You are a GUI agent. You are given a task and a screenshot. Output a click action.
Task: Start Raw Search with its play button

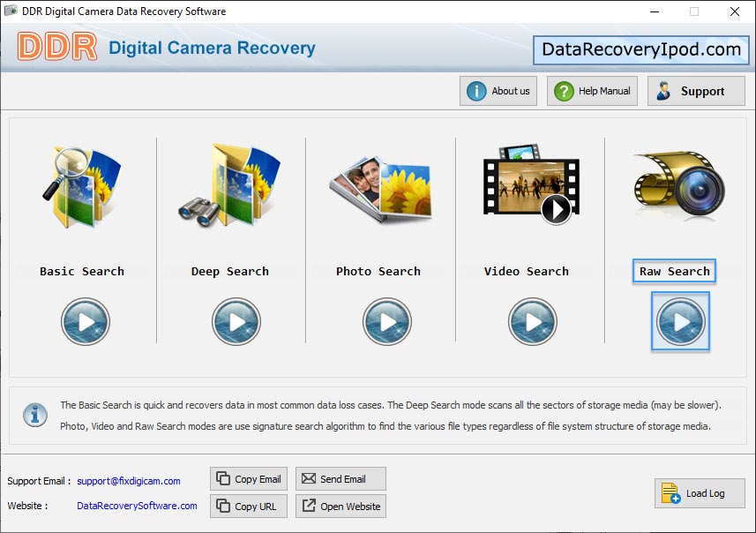(x=680, y=321)
